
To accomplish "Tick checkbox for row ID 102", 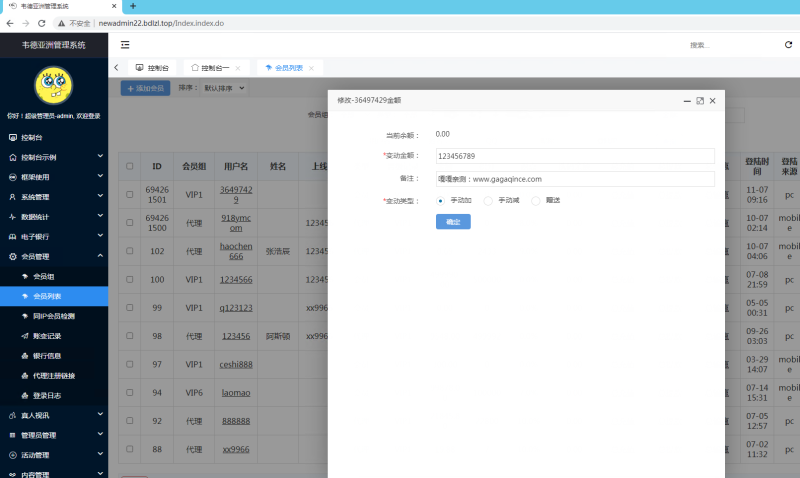I will point(130,251).
